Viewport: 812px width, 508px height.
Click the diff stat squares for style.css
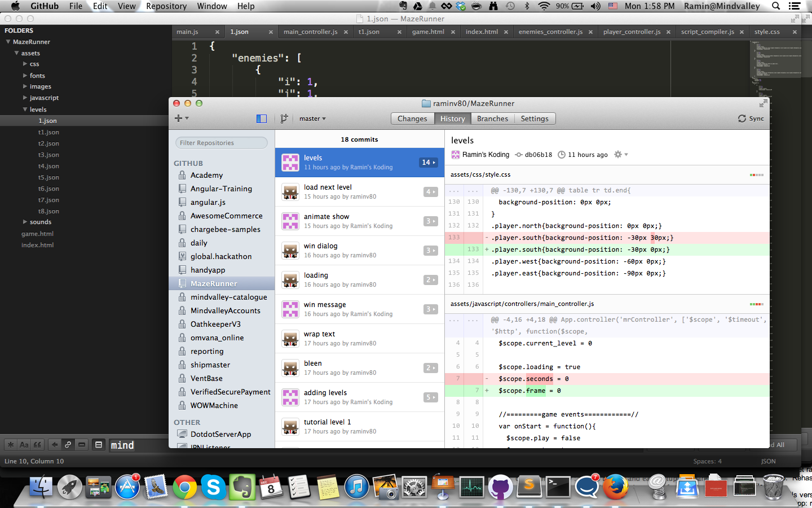pyautogui.click(x=757, y=175)
